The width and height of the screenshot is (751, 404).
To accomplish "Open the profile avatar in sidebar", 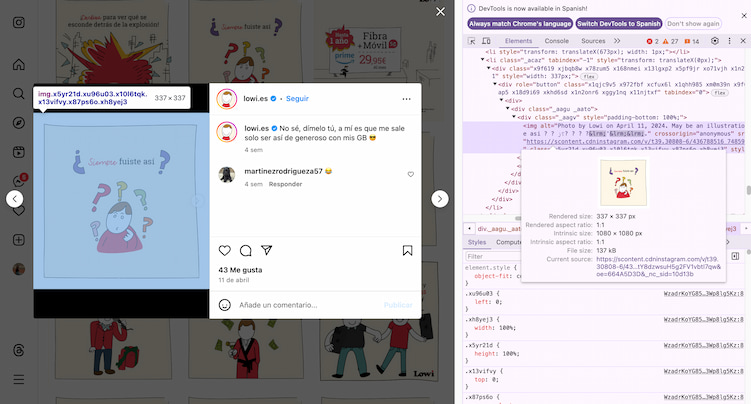I will tap(19, 269).
